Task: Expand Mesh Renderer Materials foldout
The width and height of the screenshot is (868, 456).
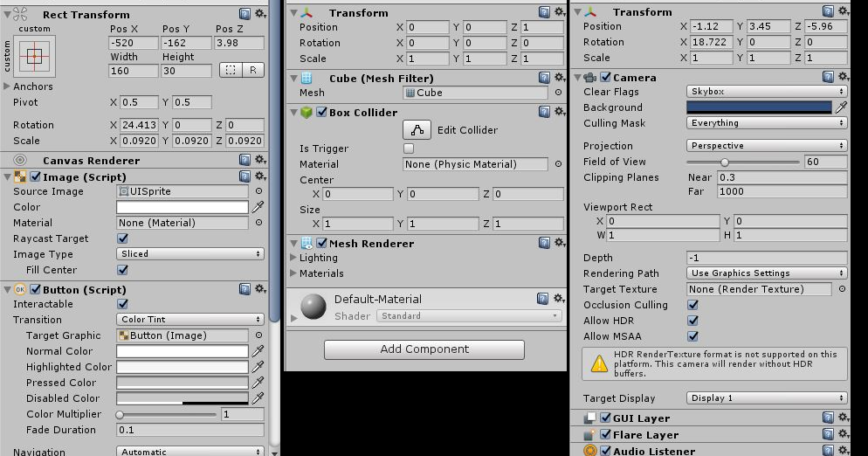Action: (x=293, y=273)
